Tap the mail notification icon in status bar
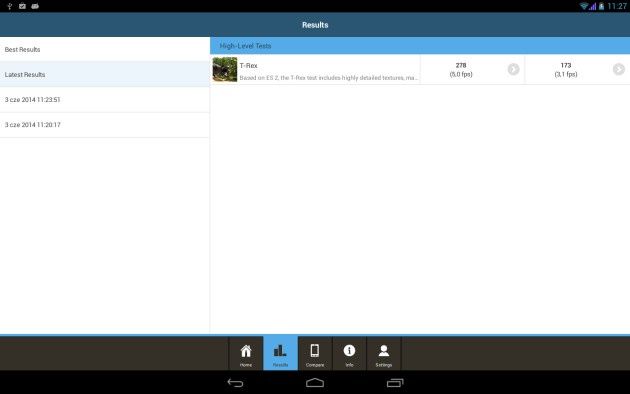The width and height of the screenshot is (630, 394). coord(22,6)
